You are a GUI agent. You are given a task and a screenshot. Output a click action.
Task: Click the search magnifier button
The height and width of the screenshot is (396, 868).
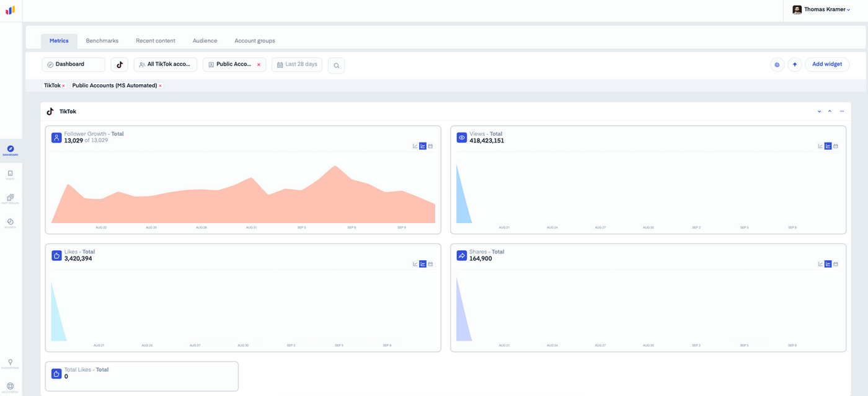tap(336, 65)
